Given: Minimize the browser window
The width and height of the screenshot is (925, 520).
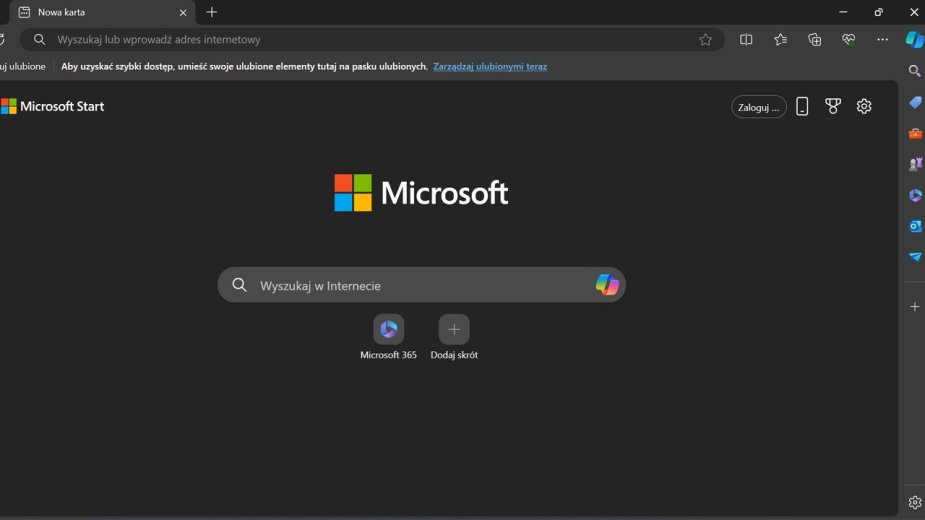Looking at the screenshot, I should tap(843, 12).
